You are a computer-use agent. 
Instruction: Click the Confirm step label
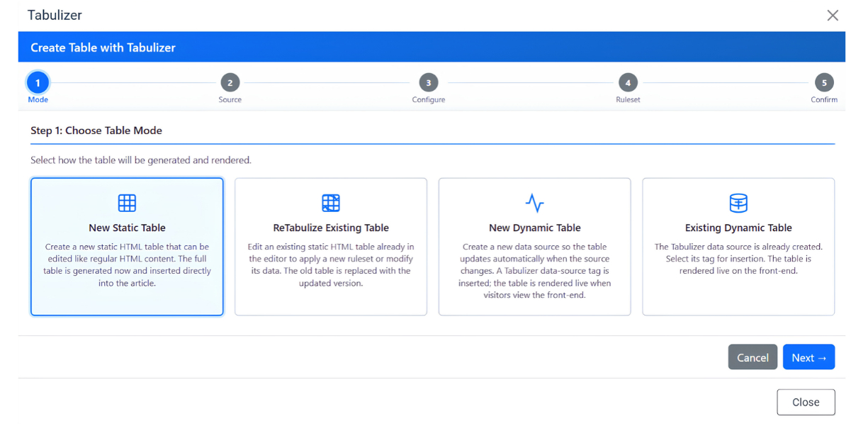coord(824,100)
